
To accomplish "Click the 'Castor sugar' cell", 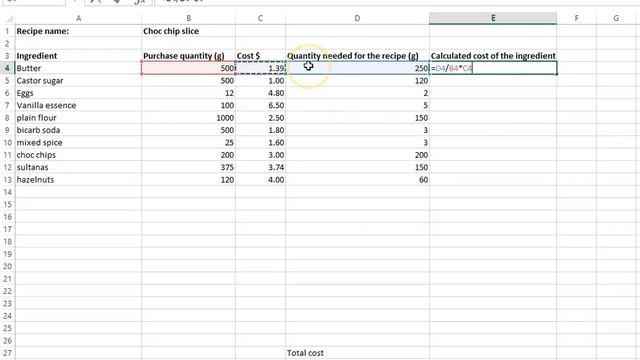I will pos(78,81).
